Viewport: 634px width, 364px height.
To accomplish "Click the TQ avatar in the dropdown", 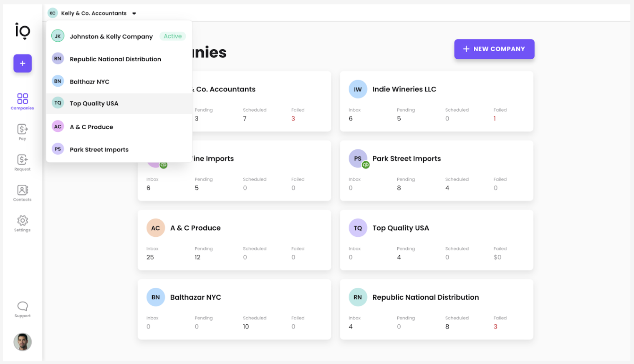I will click(x=58, y=103).
